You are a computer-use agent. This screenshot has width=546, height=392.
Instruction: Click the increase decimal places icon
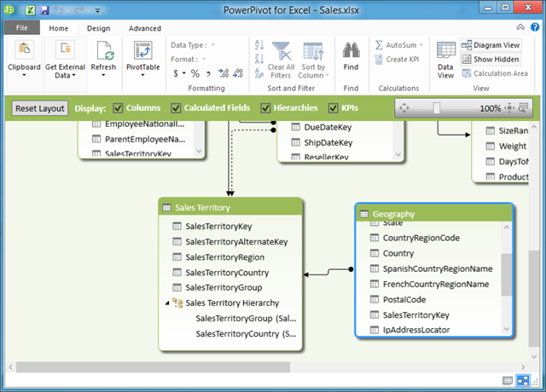(x=224, y=73)
